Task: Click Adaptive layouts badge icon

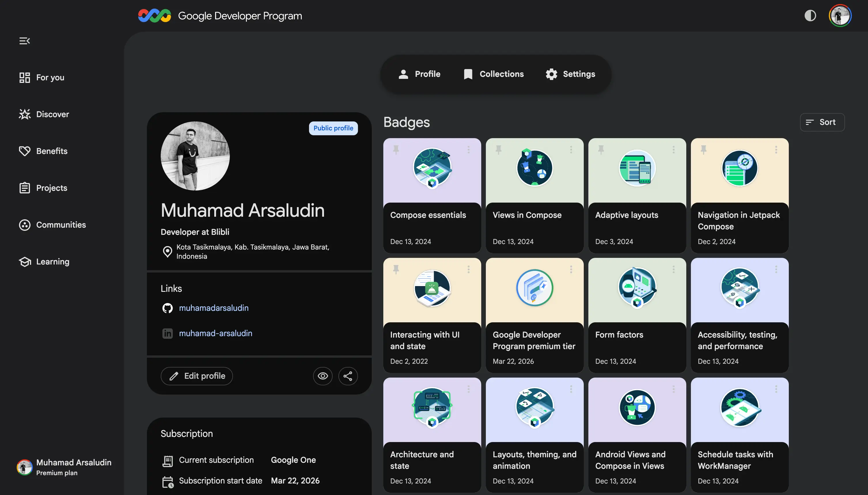Action: point(637,168)
